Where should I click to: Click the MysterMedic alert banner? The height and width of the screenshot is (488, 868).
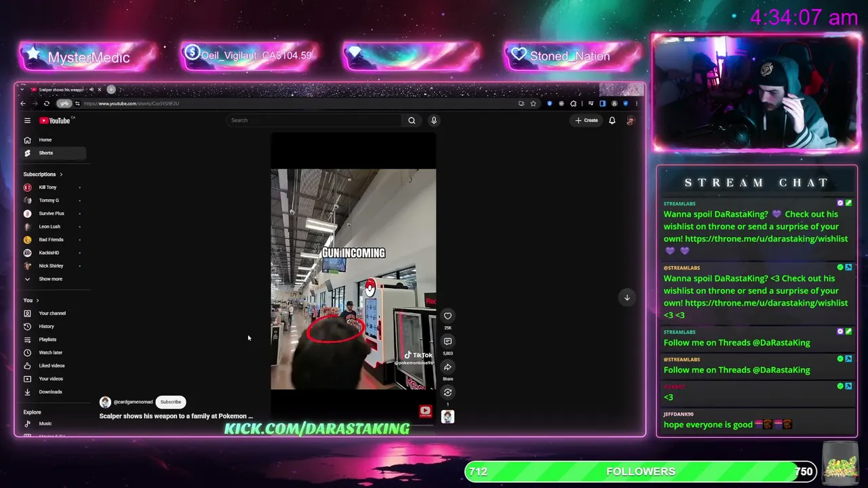pos(88,57)
